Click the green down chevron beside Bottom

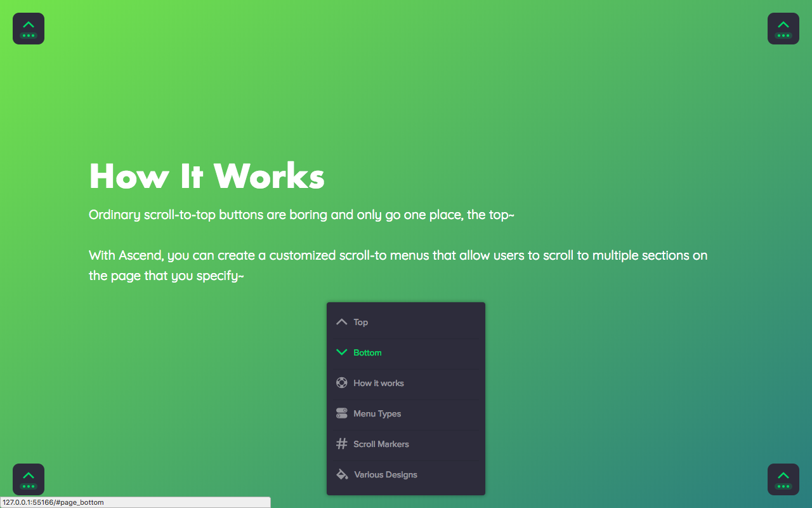342,352
